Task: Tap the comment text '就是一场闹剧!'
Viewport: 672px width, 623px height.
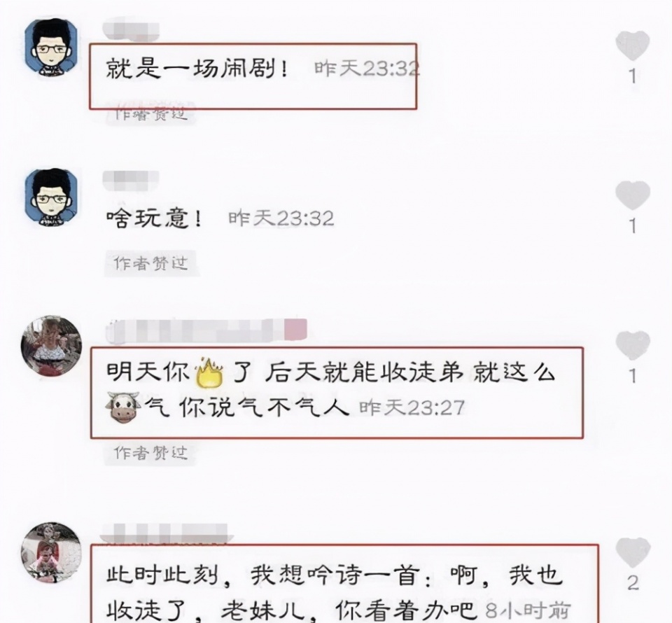Action: (196, 69)
